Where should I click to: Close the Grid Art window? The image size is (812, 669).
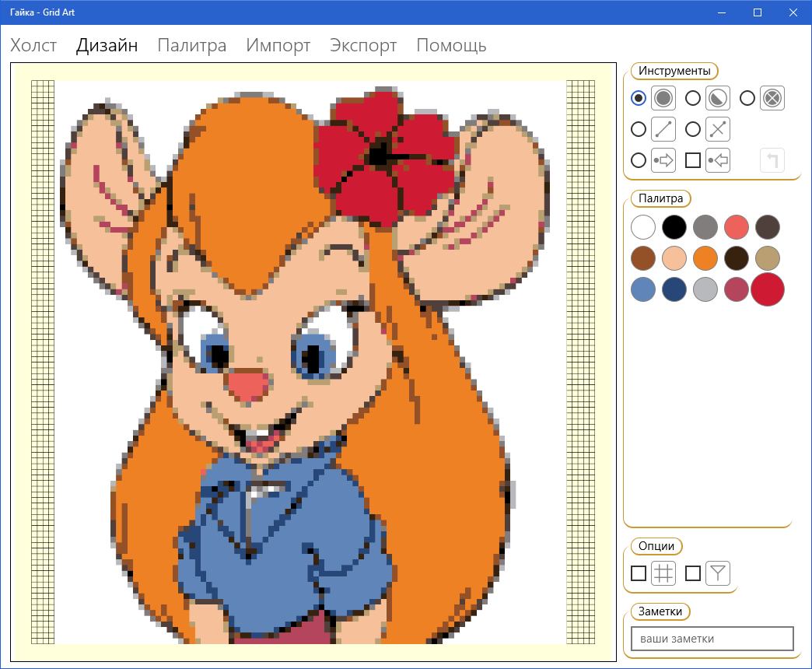tap(793, 12)
